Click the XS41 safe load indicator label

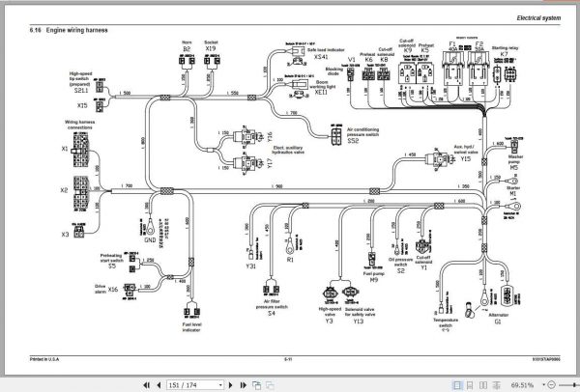click(321, 57)
